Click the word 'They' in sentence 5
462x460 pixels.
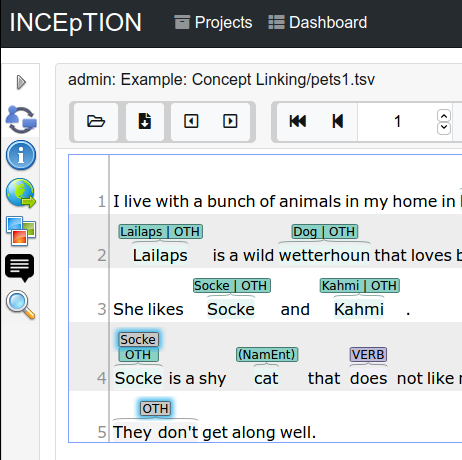[x=132, y=433]
